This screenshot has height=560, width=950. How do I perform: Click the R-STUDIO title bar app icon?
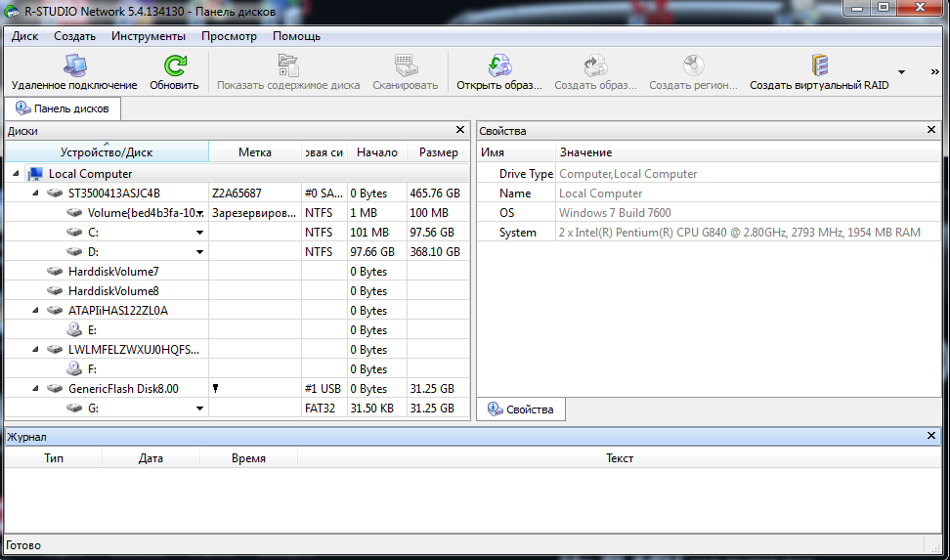point(11,11)
